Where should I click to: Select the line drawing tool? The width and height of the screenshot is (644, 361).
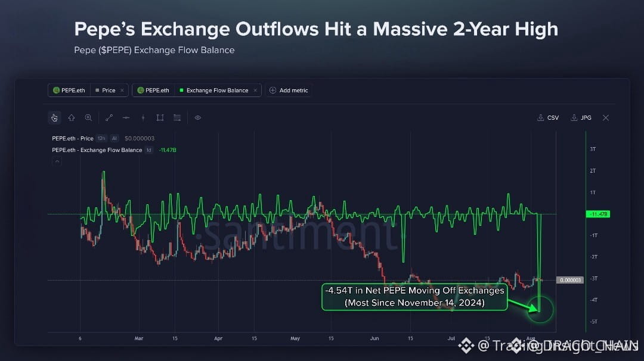pyautogui.click(x=109, y=118)
